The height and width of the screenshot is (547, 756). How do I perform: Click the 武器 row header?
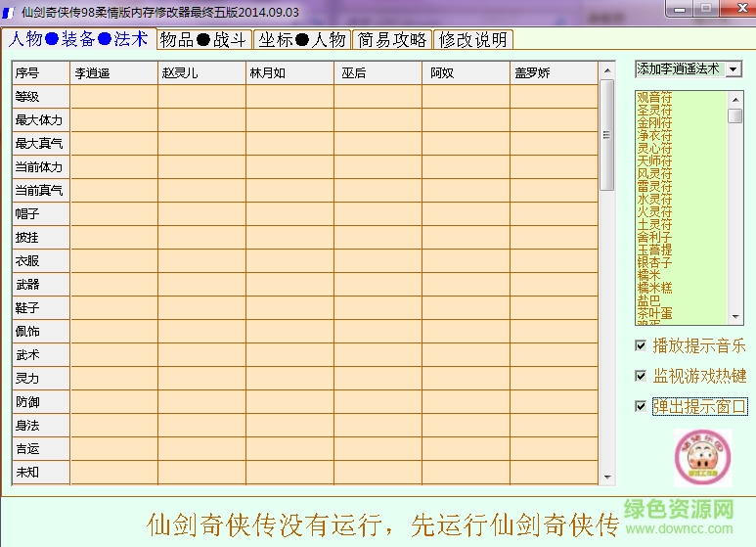pyautogui.click(x=41, y=285)
